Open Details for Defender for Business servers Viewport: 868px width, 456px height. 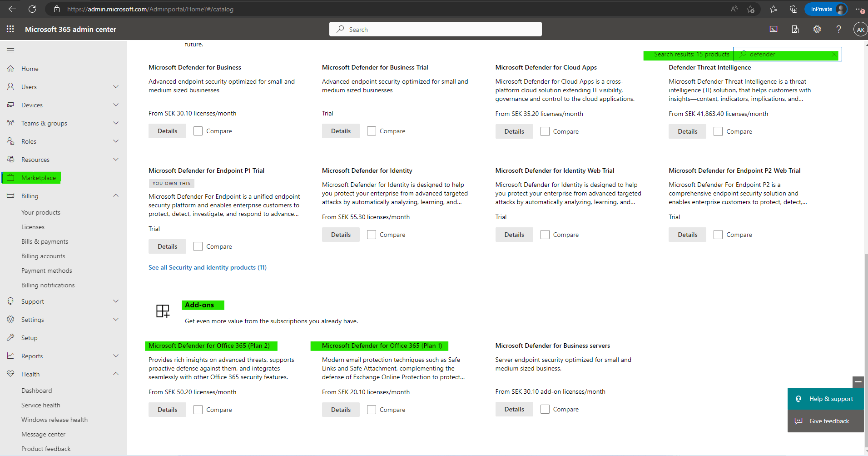coord(514,409)
